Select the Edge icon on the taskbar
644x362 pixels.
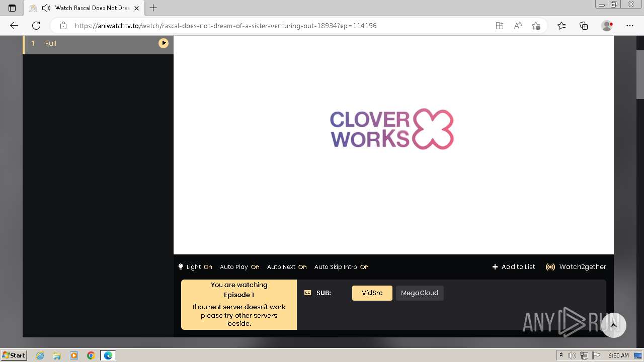[108, 355]
